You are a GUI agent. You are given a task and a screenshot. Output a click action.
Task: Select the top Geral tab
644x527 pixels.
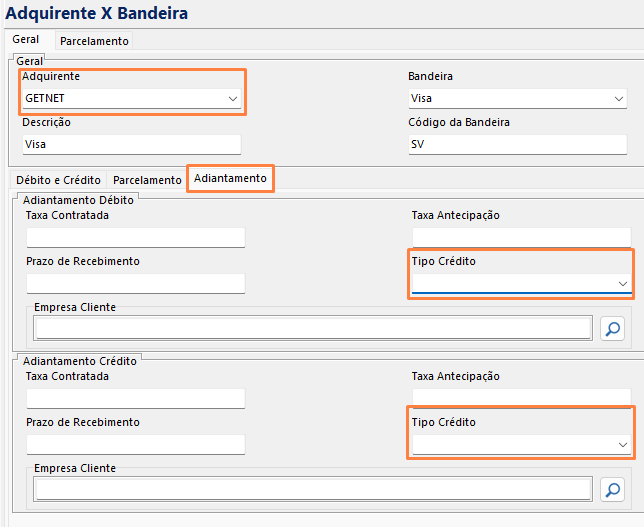point(27,40)
